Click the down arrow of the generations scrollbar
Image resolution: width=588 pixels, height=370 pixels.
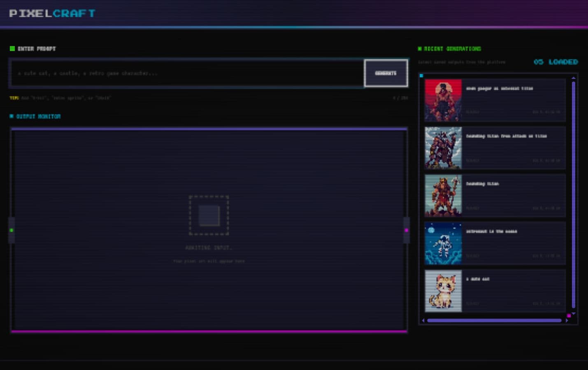coord(574,314)
